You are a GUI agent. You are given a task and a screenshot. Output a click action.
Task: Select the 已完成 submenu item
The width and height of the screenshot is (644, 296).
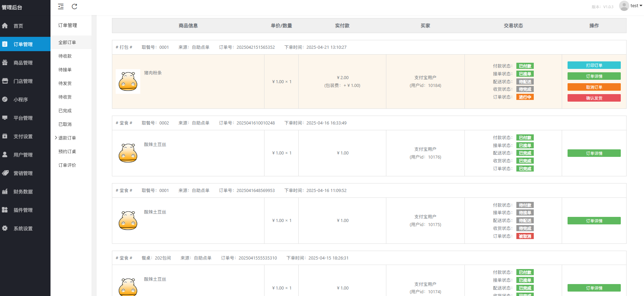71,110
